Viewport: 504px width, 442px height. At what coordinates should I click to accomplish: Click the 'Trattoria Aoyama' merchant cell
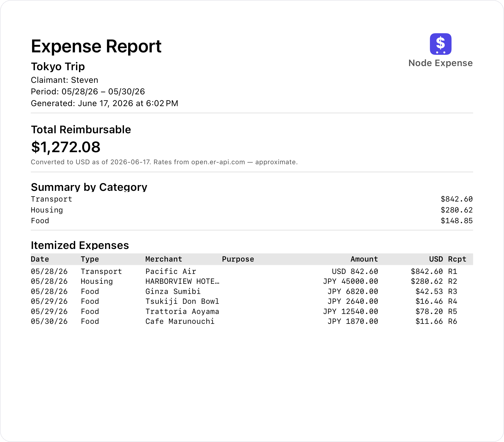(182, 311)
